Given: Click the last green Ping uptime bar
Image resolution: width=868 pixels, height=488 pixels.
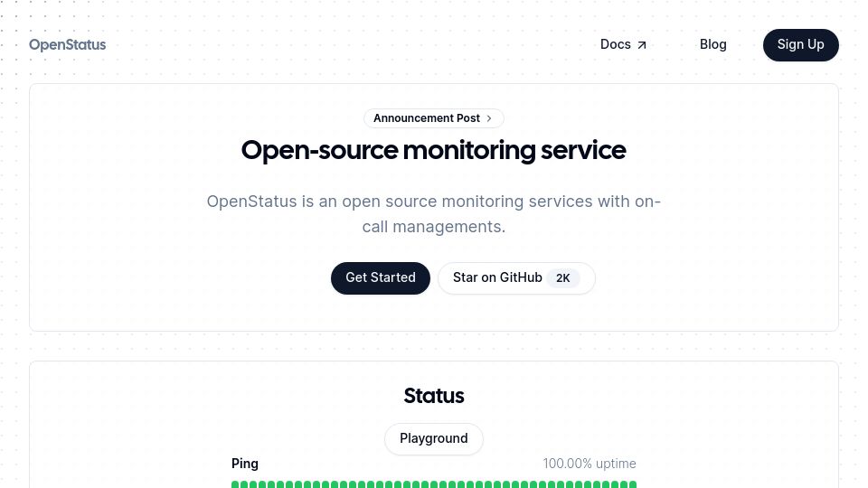Looking at the screenshot, I should click(633, 484).
